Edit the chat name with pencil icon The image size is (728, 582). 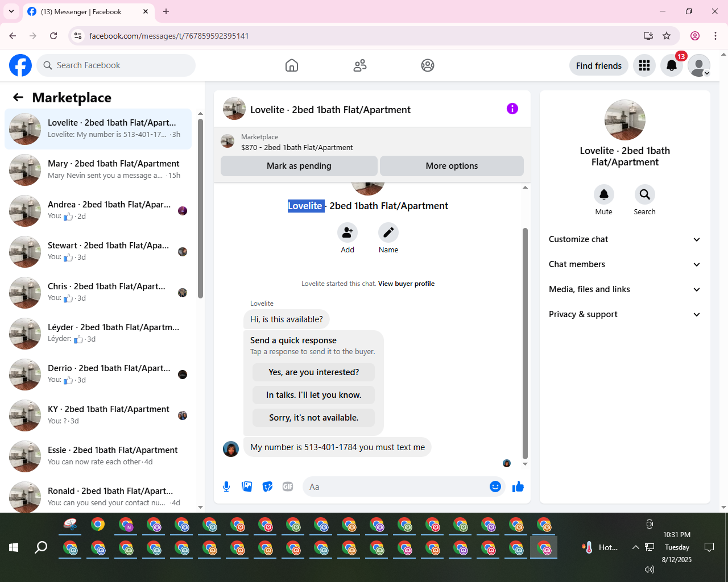point(388,232)
